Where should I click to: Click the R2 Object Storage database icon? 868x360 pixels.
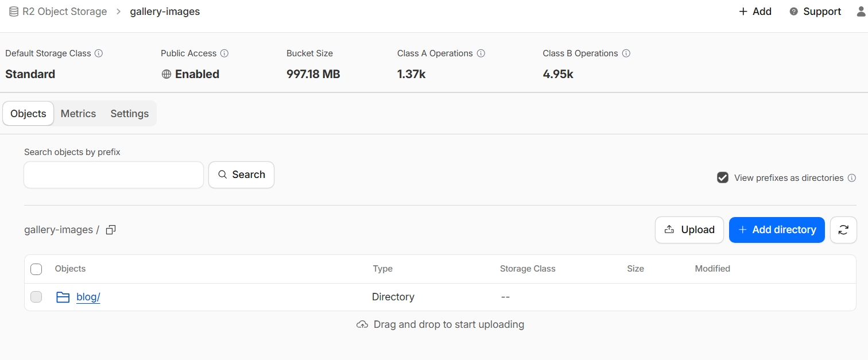[14, 11]
